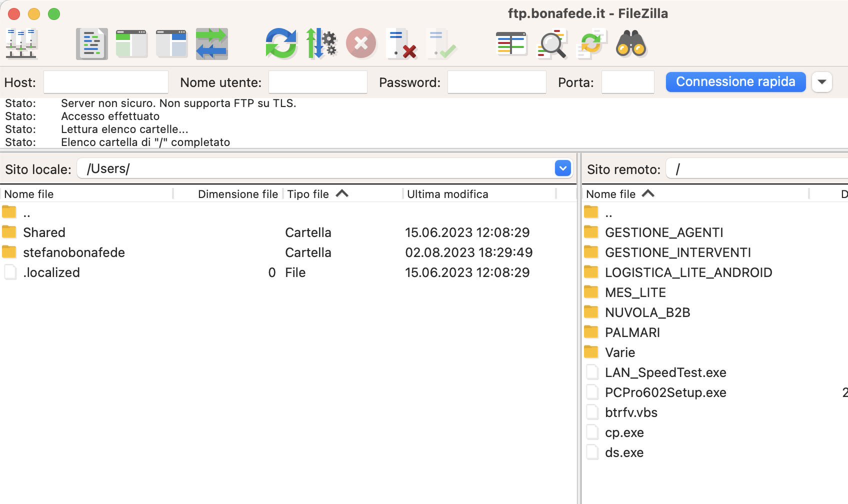This screenshot has width=848, height=504.
Task: Open the Site Manager icon
Action: click(x=21, y=44)
